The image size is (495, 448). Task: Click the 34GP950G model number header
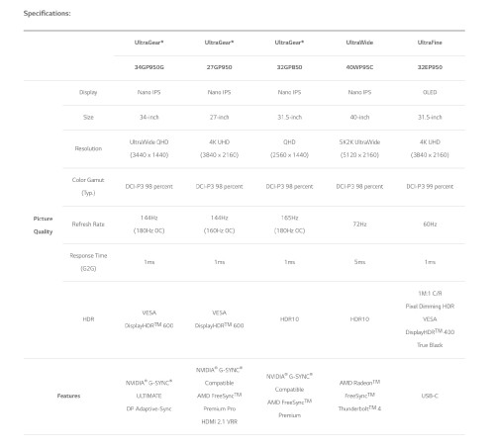(x=148, y=67)
